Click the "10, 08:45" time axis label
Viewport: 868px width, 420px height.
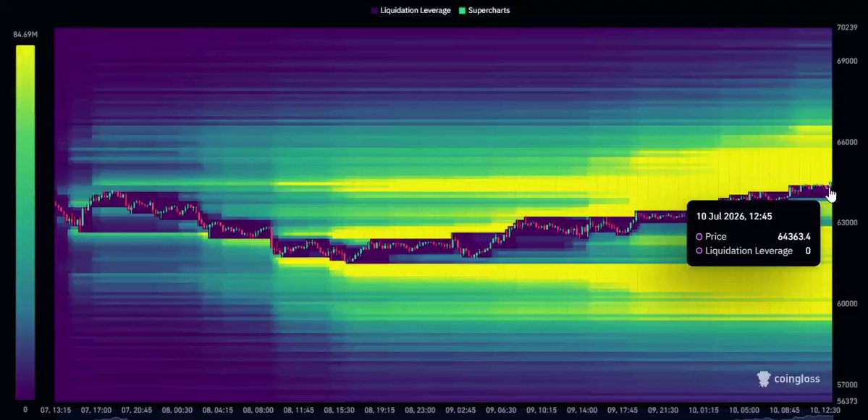(785, 411)
